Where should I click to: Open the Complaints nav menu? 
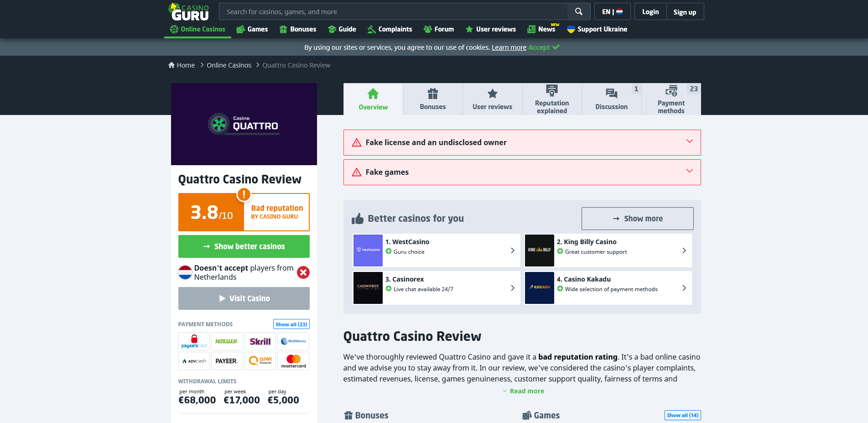(390, 29)
